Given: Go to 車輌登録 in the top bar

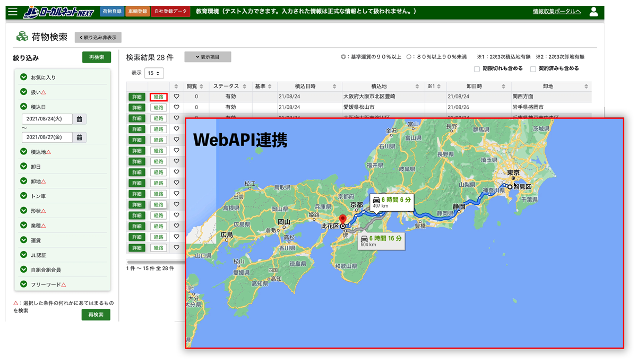Looking at the screenshot, I should pyautogui.click(x=137, y=11).
